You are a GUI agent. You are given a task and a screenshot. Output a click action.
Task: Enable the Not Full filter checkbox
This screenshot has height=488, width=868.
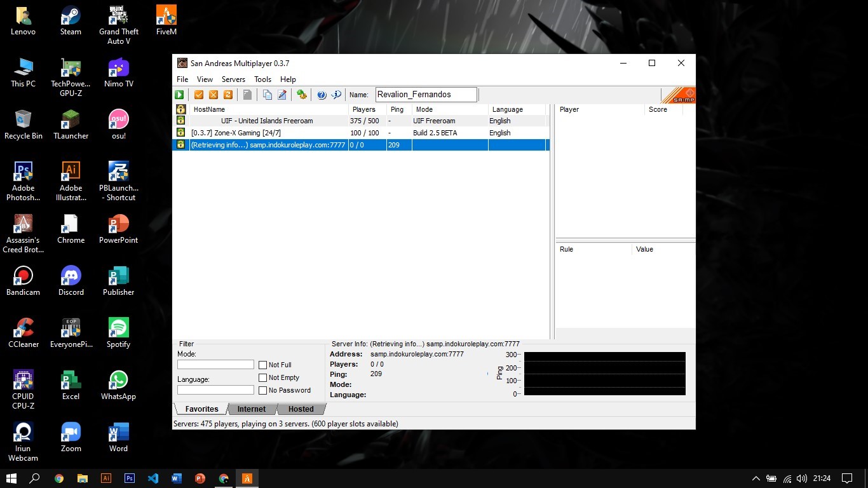click(262, 365)
